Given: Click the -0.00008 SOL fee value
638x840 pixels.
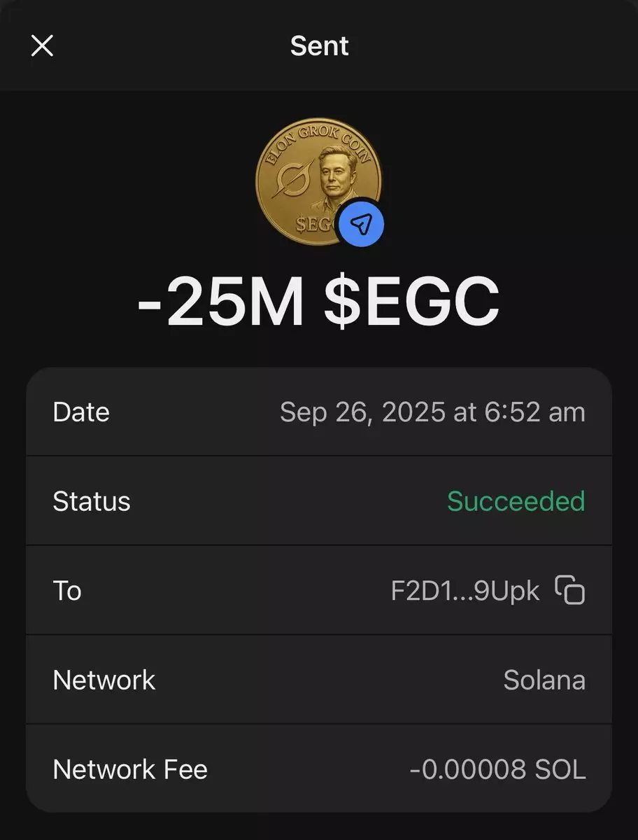Looking at the screenshot, I should [497, 770].
